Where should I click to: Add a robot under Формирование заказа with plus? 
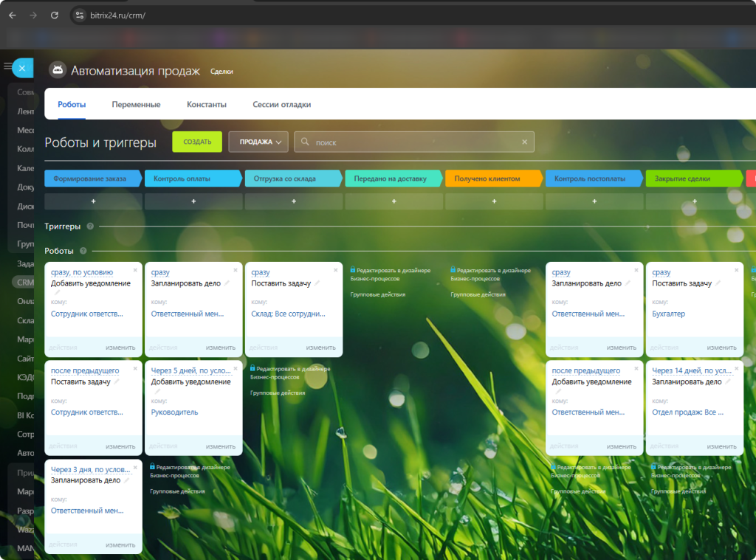93,201
